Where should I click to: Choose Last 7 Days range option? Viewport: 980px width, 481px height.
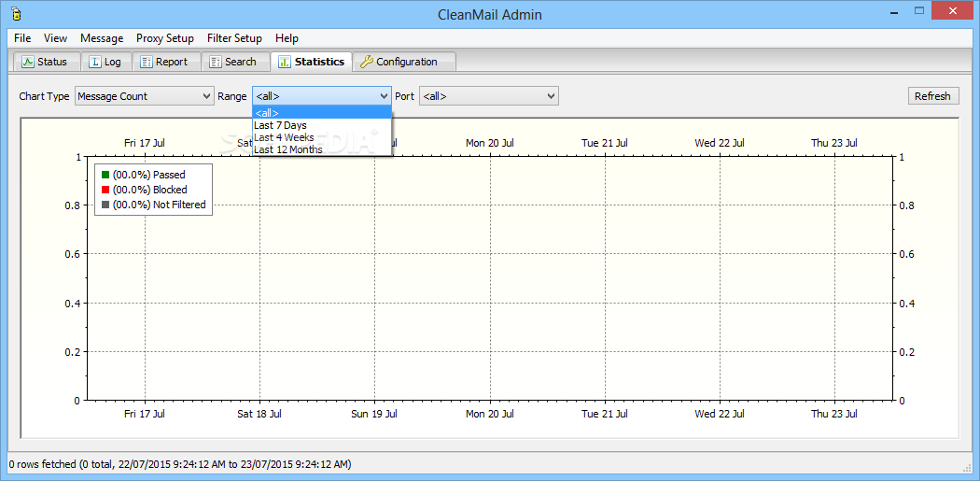pyautogui.click(x=322, y=125)
